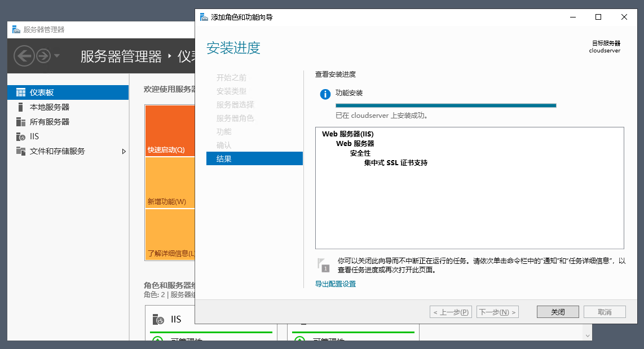The height and width of the screenshot is (349, 644).
Task: Click the back arrow in Server Manager
Action: click(x=24, y=55)
